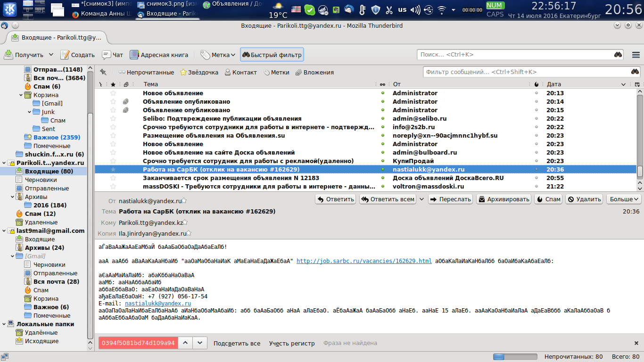Image resolution: width=644 pixels, height=362 pixels.
Task: Open Адресная книга address book
Action: (159, 55)
